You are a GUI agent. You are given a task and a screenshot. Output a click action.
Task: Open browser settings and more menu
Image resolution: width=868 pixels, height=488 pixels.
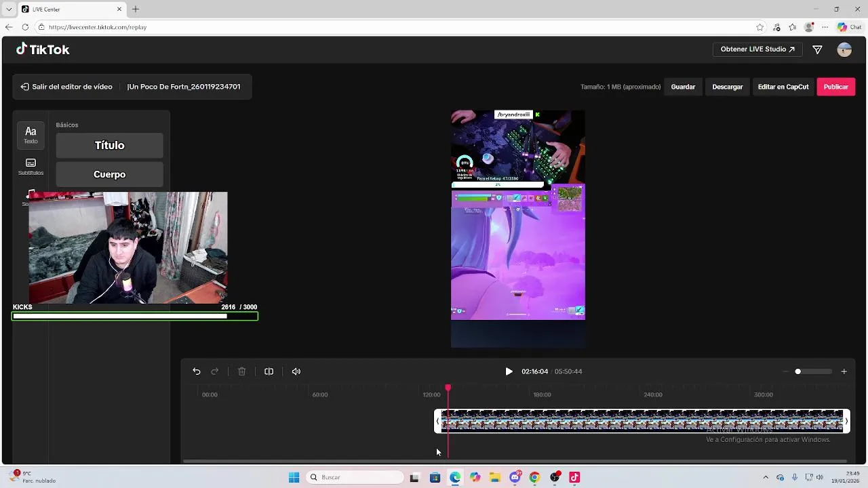click(825, 27)
